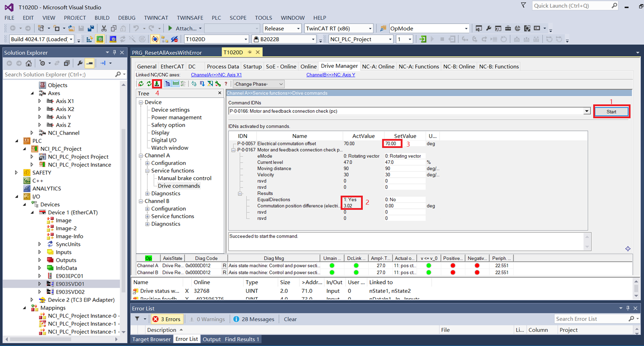The height and width of the screenshot is (346, 644).
Task: Click the feedback filter icon beside Quick Launch
Action: tap(523, 5)
